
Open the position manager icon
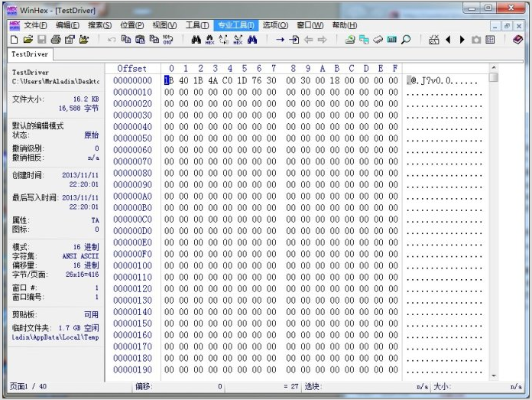tap(434, 40)
